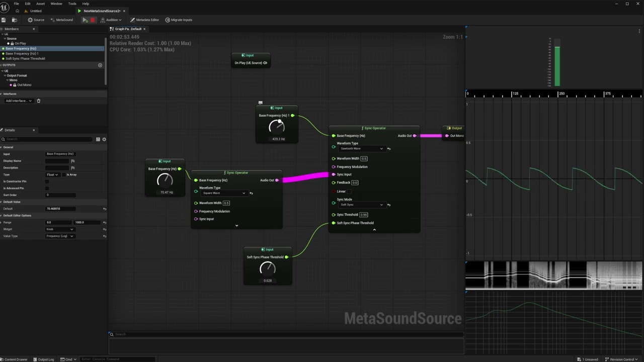Open the Help menu
This screenshot has width=644, height=362.
tap(86, 4)
